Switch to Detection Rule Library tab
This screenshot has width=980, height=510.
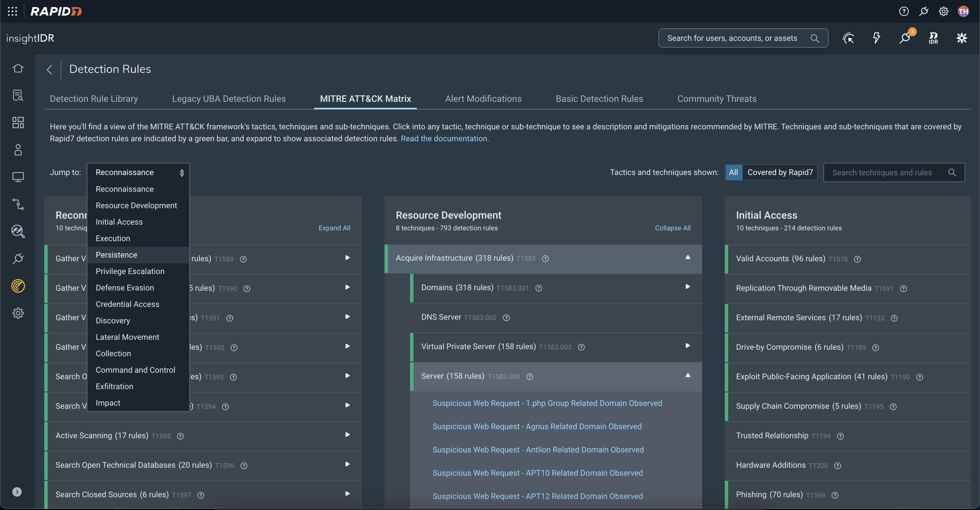94,99
